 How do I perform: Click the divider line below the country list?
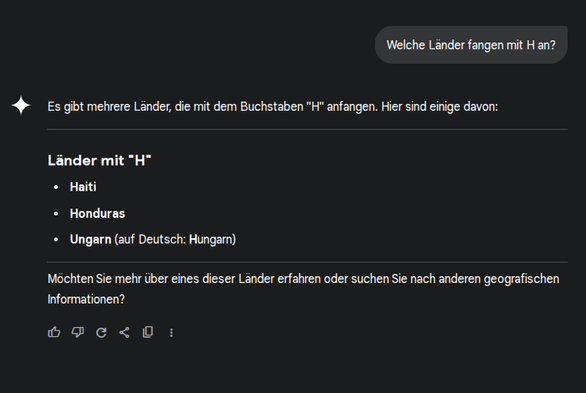pyautogui.click(x=307, y=262)
